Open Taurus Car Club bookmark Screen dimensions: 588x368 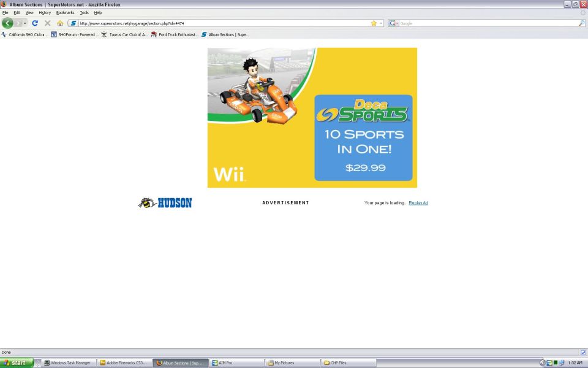[x=124, y=34]
